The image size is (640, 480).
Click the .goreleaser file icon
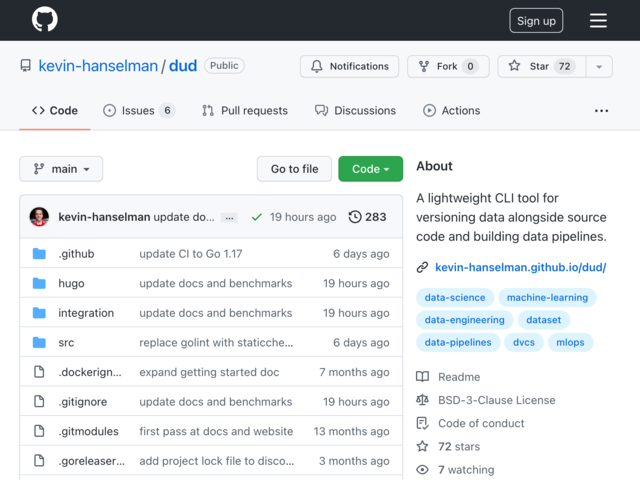click(x=39, y=460)
